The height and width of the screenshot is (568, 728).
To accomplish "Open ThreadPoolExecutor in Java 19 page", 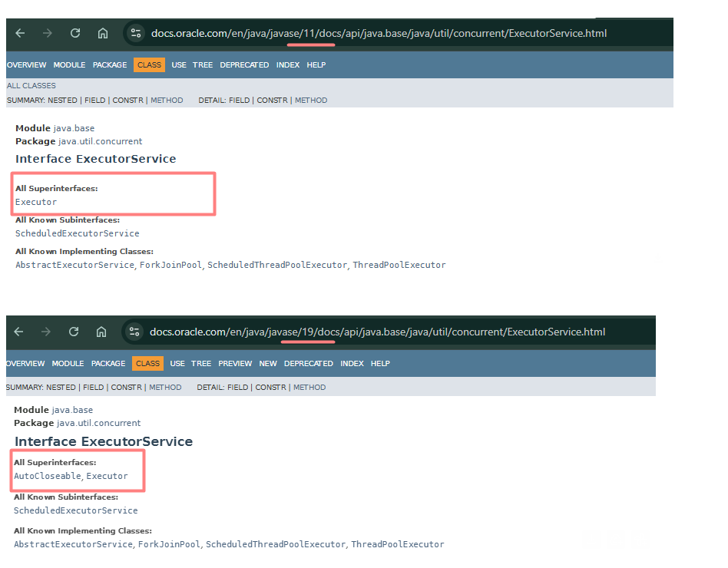I will 398,544.
